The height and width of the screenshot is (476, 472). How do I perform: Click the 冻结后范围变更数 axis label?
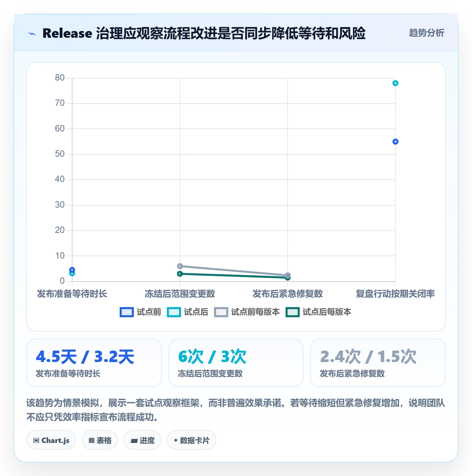click(x=180, y=294)
